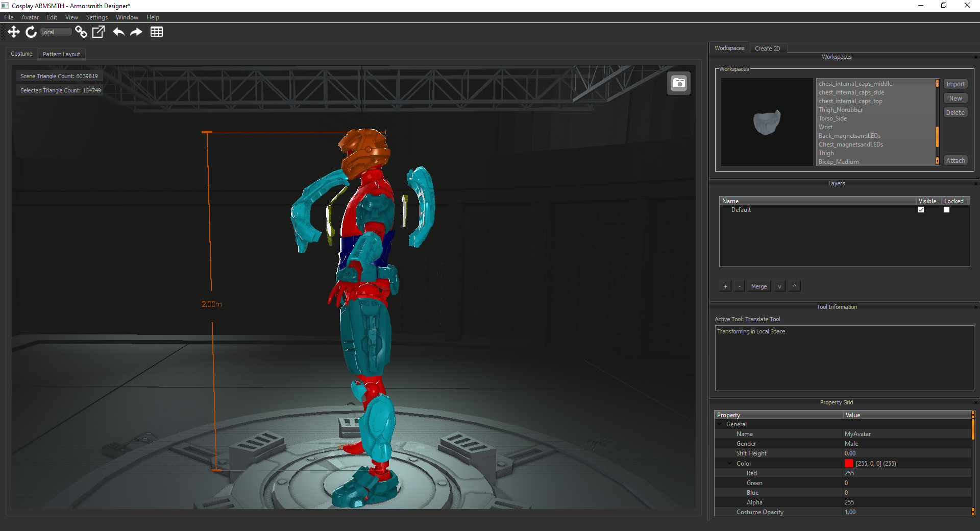
Task: Edit the Red value 255
Action: (906, 473)
